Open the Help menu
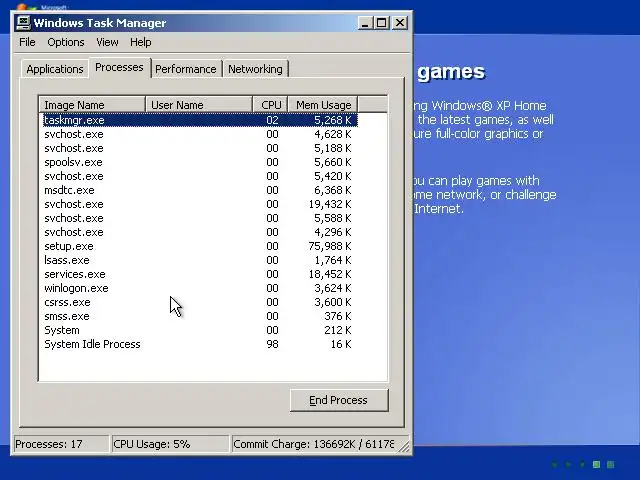The width and height of the screenshot is (640, 480). (141, 42)
